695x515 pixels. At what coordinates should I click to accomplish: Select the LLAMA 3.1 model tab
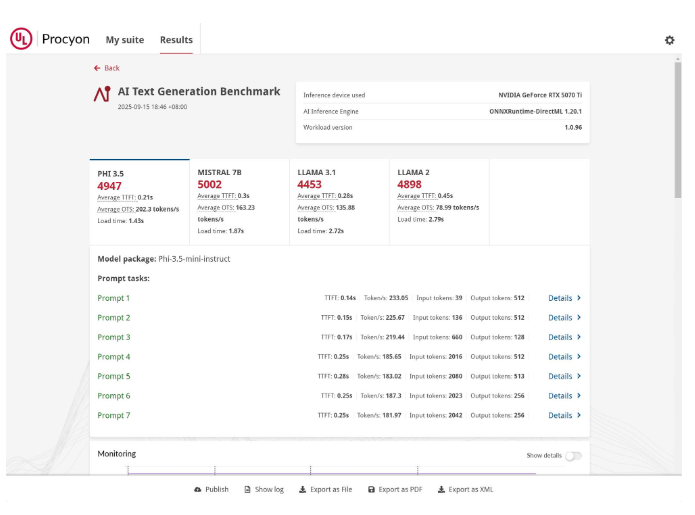coord(340,202)
